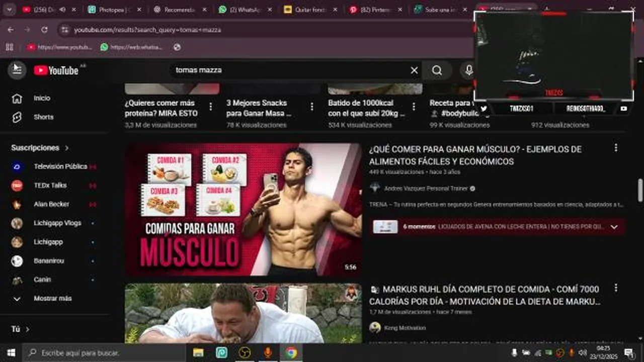Play the Markus Ruhl eating thumbnail
The width and height of the screenshot is (644, 362).
point(243,313)
